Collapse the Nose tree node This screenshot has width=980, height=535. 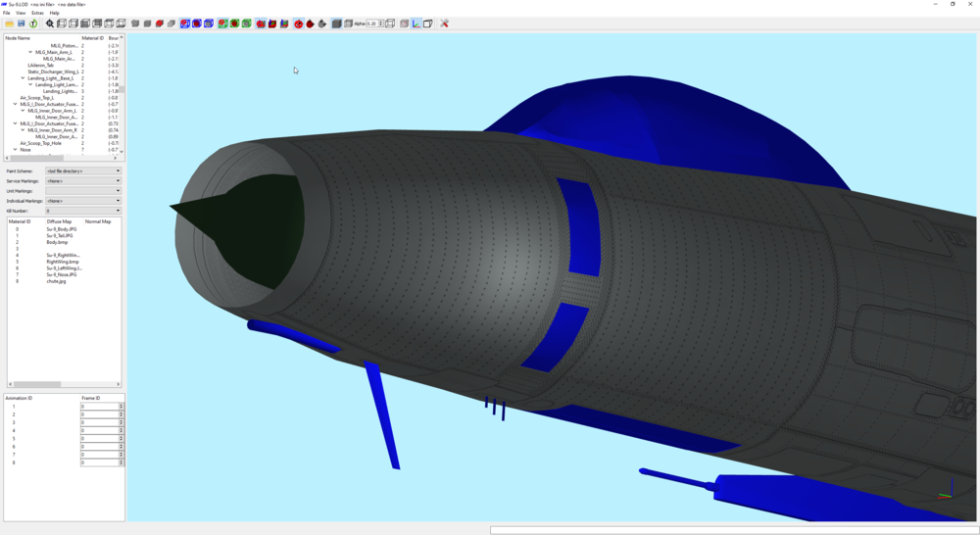15,150
